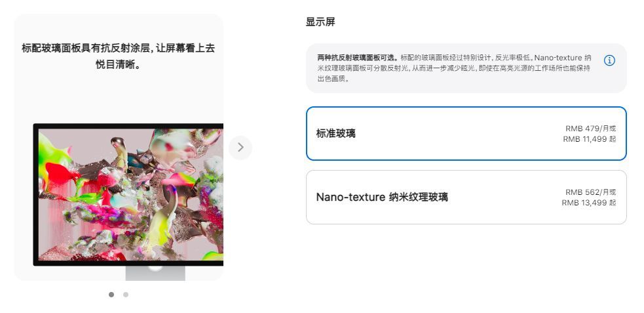Click the RMB 562/月或 monthly price

coord(591,192)
